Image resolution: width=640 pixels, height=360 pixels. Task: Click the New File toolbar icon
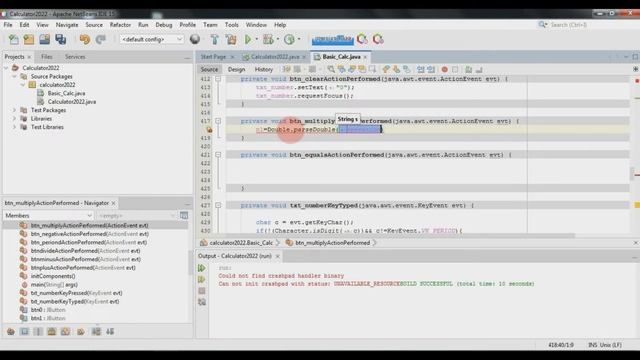pyautogui.click(x=14, y=39)
